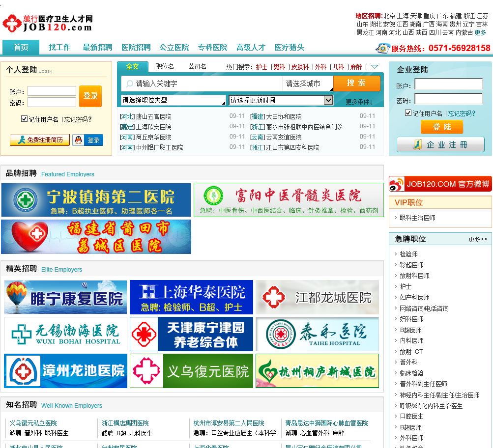Click 睢宁康复医院 banner
The width and height of the screenshot is (493, 448).
coord(65,297)
